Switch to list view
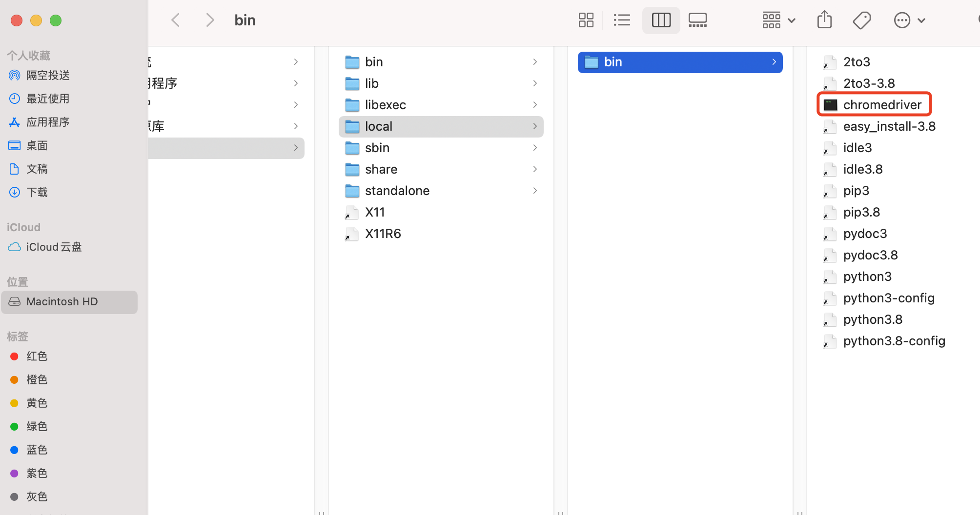980x515 pixels. pyautogui.click(x=622, y=20)
